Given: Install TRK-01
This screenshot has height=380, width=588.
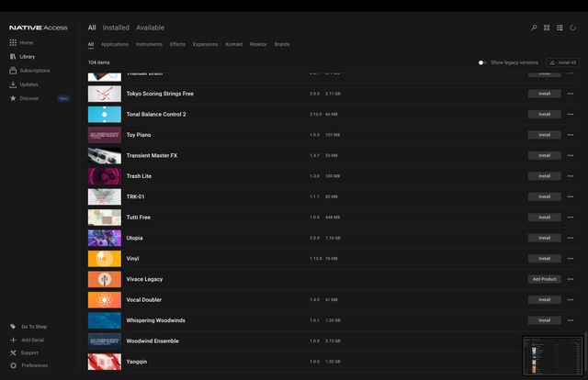Looking at the screenshot, I should point(545,196).
